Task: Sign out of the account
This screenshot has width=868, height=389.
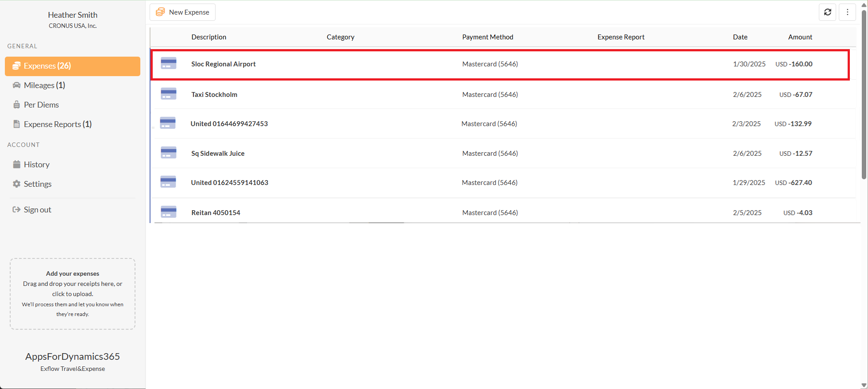Action: pyautogui.click(x=37, y=210)
